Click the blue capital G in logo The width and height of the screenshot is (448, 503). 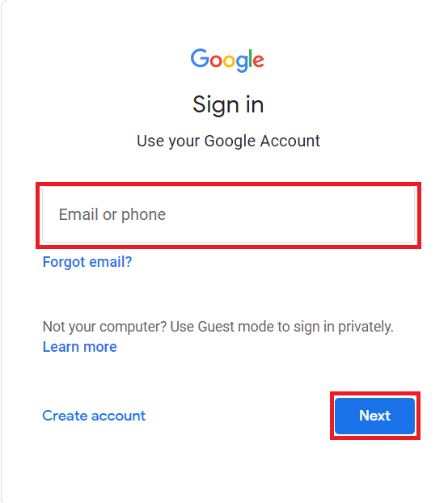tap(200, 58)
